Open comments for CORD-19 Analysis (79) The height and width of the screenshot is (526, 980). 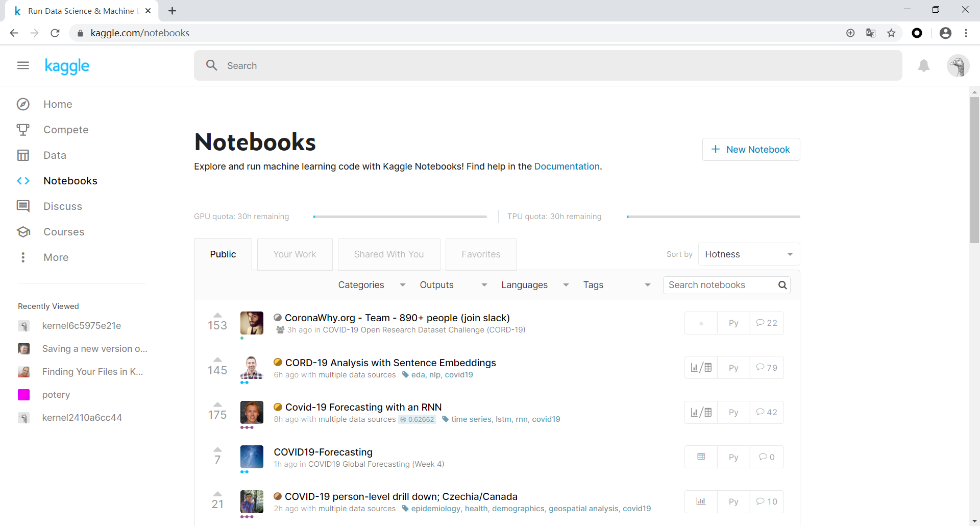767,368
